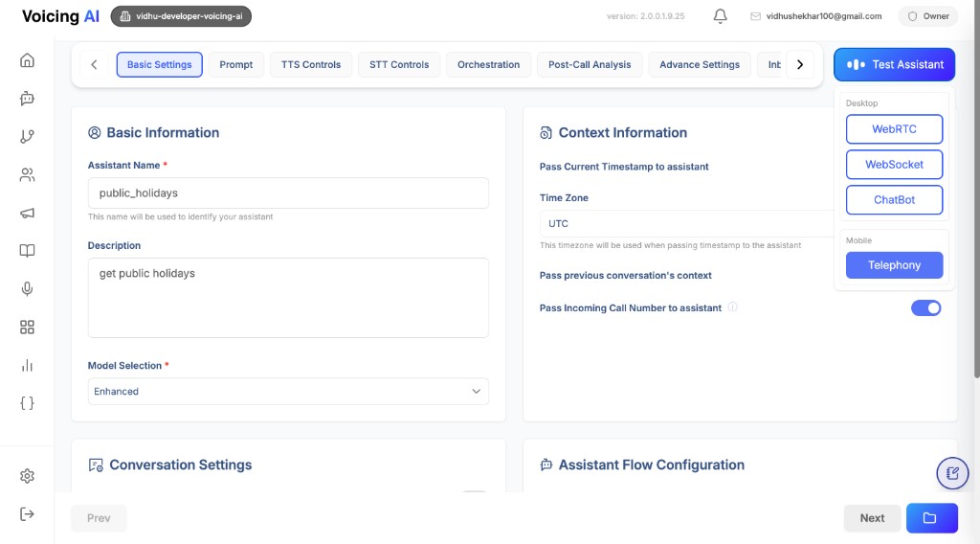Click the vidhushekhar100@gmail.com email text
980x544 pixels.
click(824, 16)
